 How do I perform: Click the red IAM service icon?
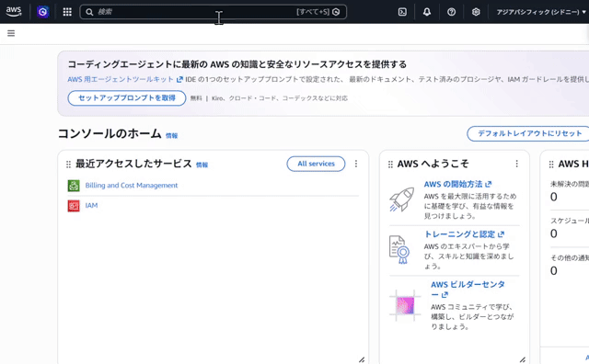click(x=74, y=206)
